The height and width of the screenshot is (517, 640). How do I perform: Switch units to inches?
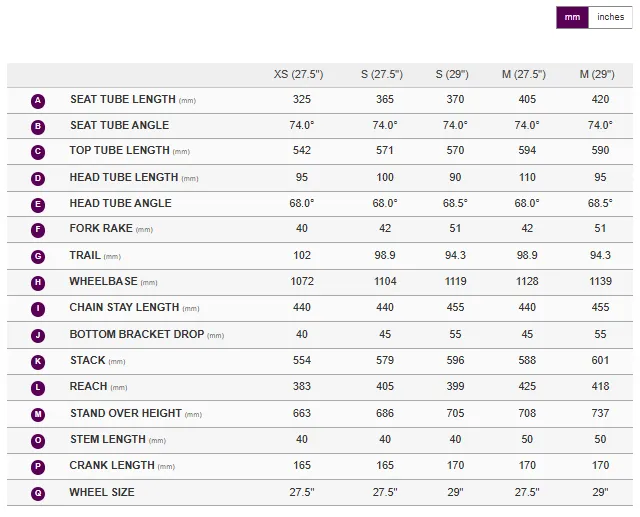[610, 17]
